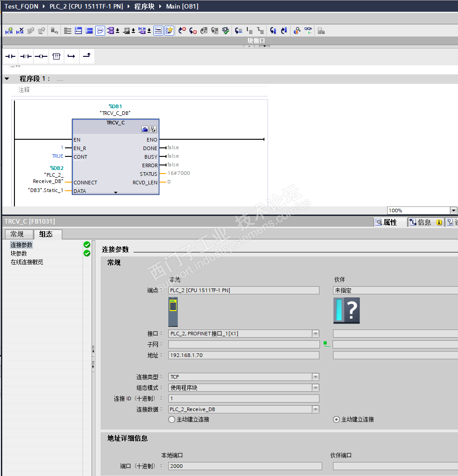
Task: Switch to the 常规 tab
Action: 19,234
